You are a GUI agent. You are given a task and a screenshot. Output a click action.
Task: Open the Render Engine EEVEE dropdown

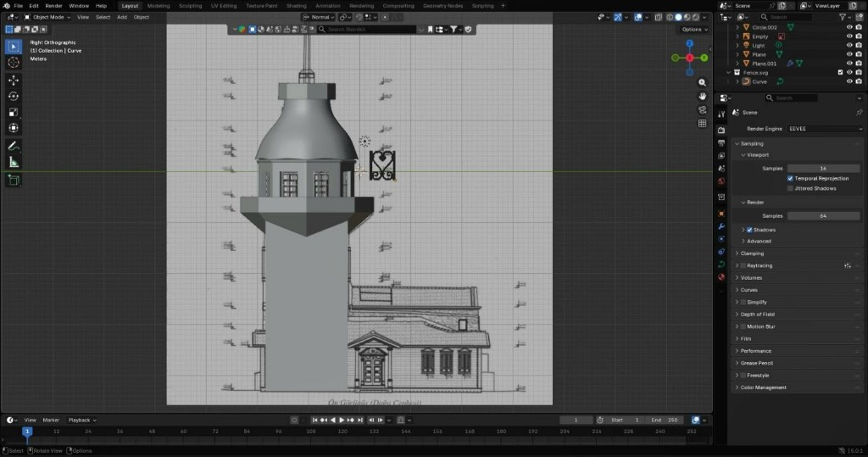point(824,129)
